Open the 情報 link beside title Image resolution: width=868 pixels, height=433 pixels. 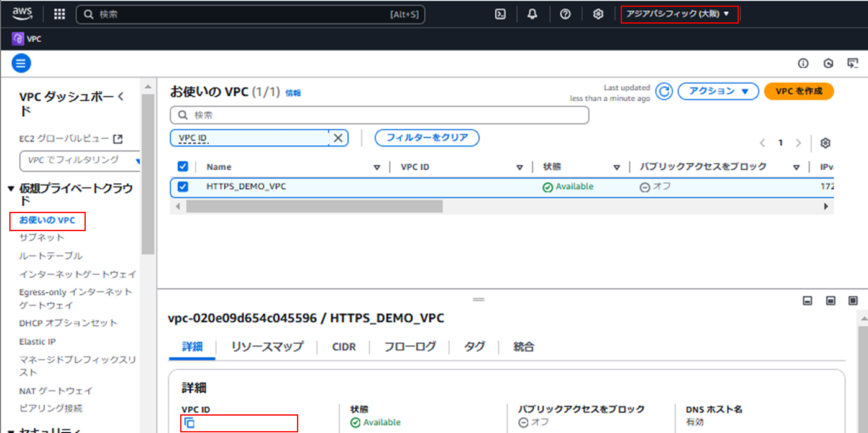[293, 93]
